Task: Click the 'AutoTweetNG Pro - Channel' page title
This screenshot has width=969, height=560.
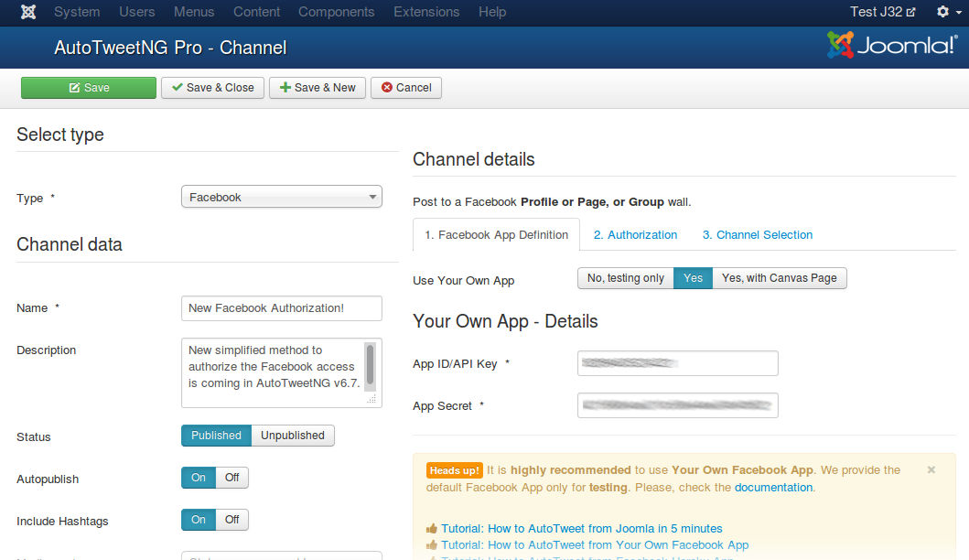Action: 170,48
